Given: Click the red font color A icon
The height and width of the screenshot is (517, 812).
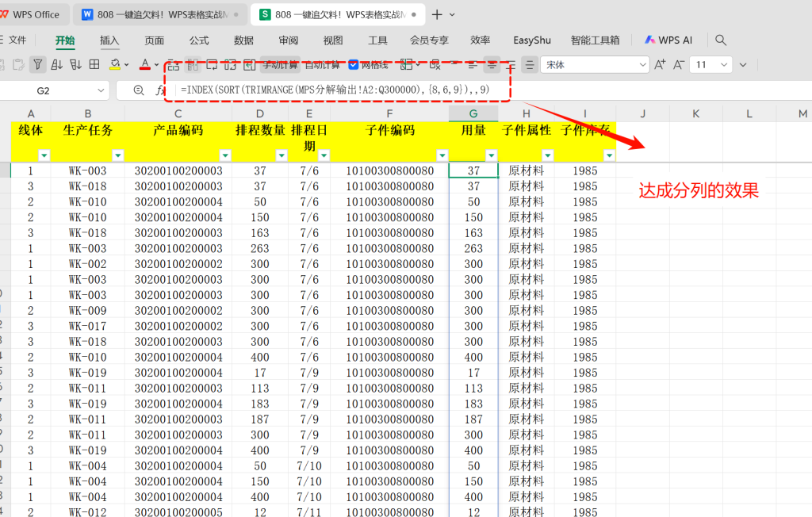Looking at the screenshot, I should 145,65.
